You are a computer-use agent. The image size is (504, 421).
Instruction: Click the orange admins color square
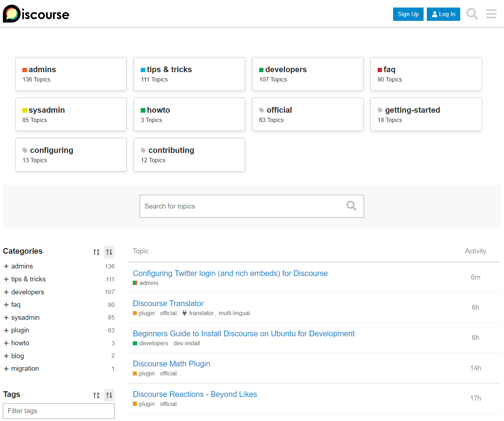pyautogui.click(x=24, y=69)
